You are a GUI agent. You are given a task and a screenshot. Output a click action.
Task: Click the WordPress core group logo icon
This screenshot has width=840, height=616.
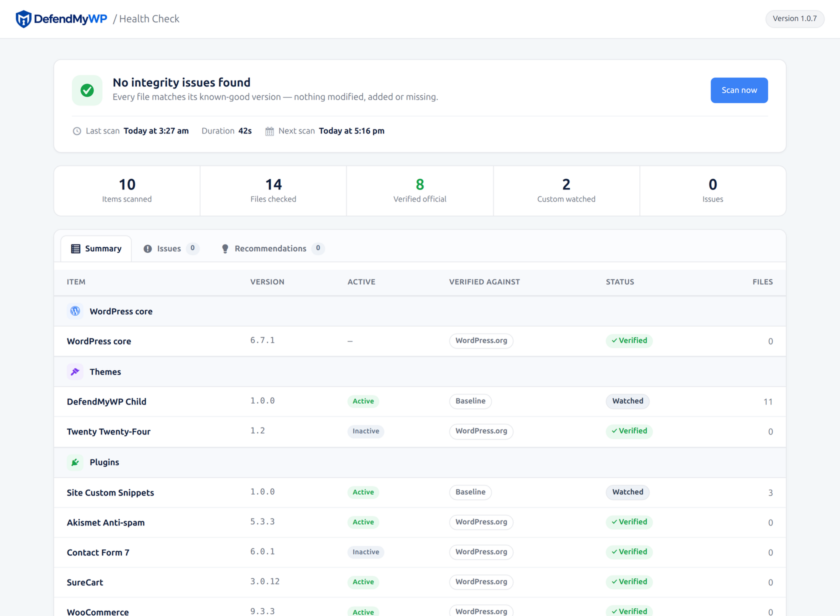click(x=75, y=311)
